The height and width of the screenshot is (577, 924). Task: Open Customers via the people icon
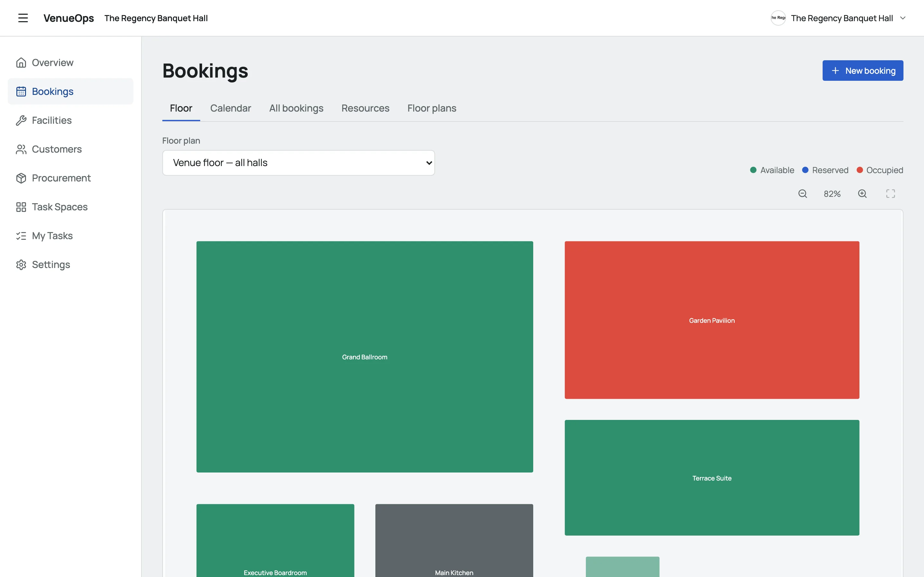21,149
